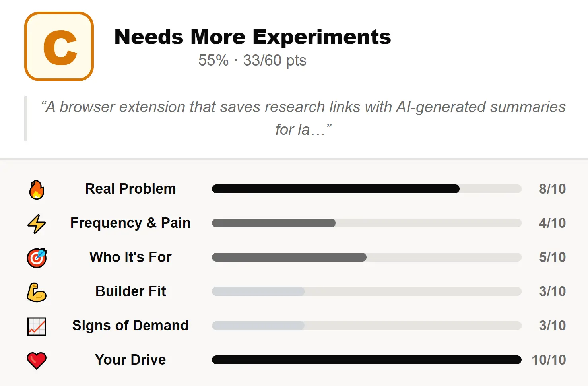Click the flexed bicep Builder Fit icon
Viewport: 588px width, 386px height.
(37, 292)
